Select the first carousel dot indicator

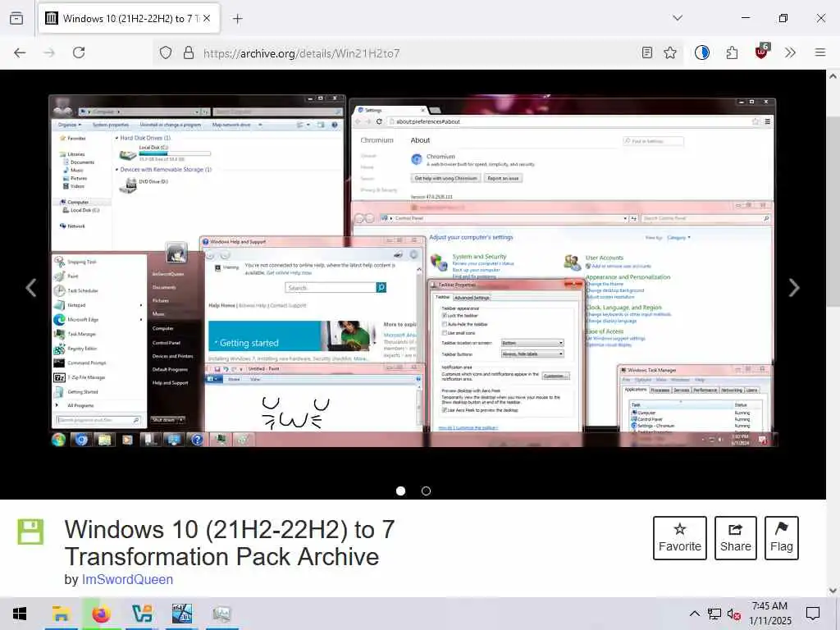pos(400,491)
